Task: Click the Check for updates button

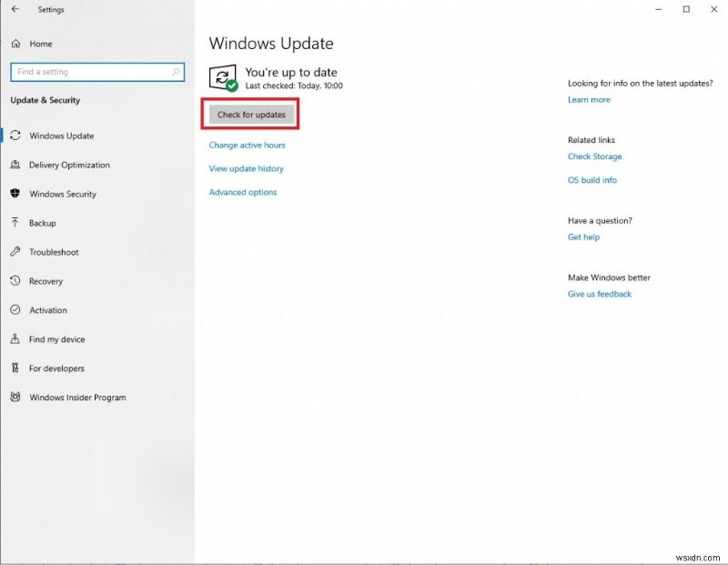Action: 249,113
